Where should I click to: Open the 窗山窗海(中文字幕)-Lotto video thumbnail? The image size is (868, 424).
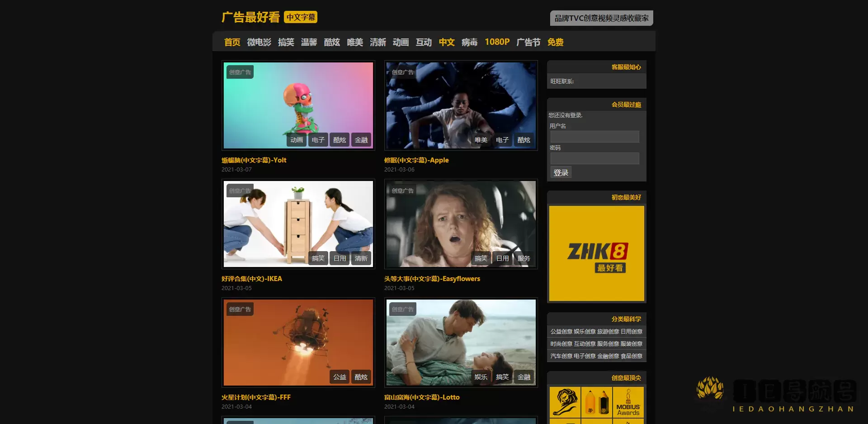pos(461,343)
